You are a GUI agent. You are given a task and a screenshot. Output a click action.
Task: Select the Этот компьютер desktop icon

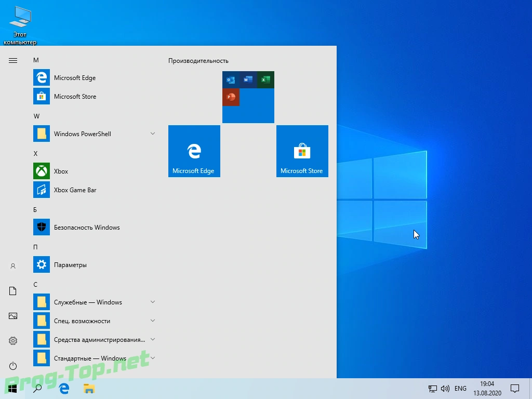click(20, 25)
